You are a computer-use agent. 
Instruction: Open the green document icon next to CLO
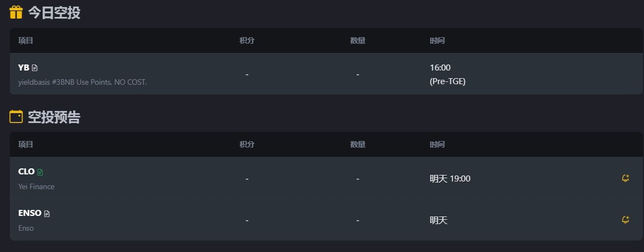[x=40, y=172]
